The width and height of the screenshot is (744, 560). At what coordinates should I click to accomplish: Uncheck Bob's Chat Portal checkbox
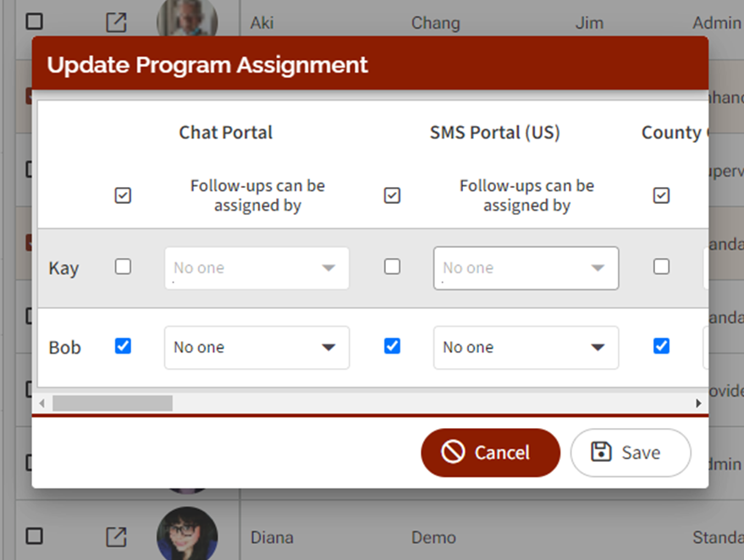[x=123, y=346]
